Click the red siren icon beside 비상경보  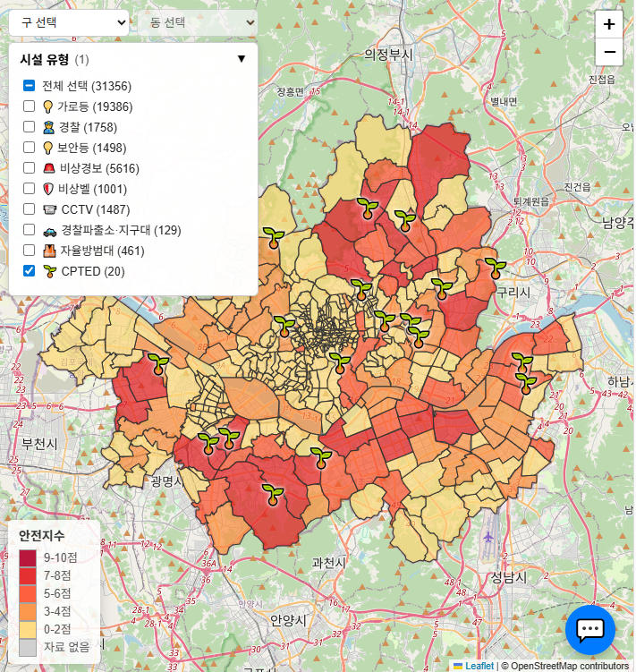coord(48,168)
